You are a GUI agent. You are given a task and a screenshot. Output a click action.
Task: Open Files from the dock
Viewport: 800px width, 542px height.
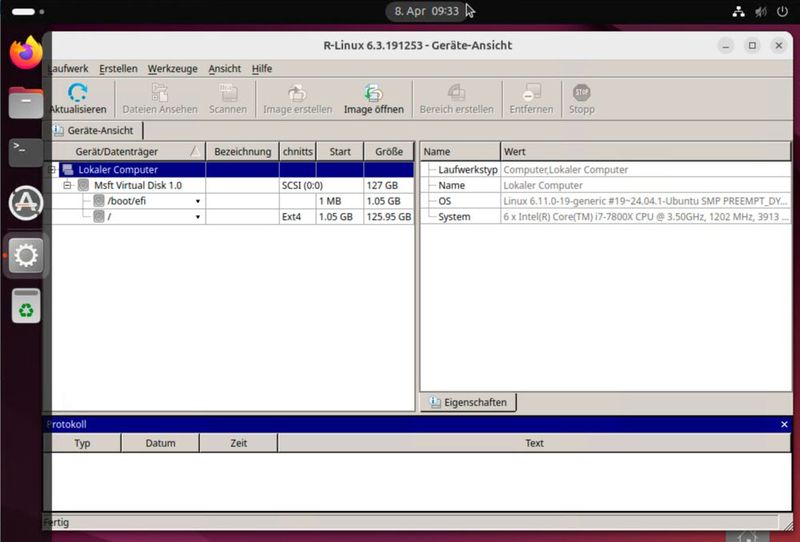26,102
